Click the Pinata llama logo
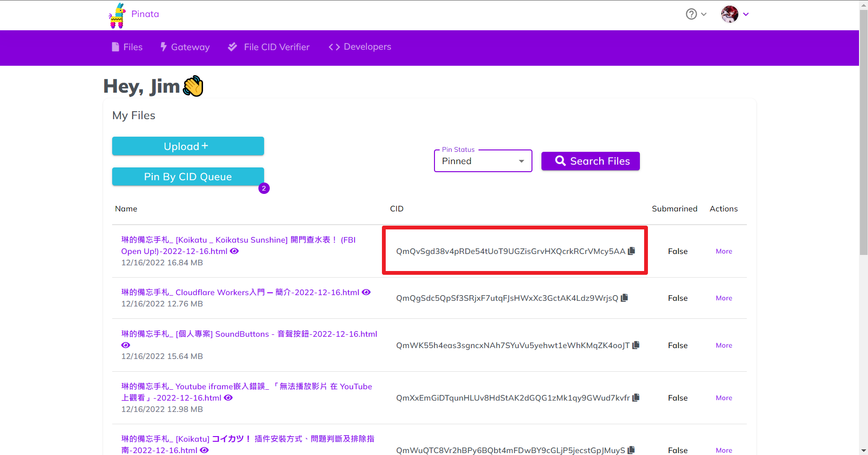868x455 pixels. [117, 15]
